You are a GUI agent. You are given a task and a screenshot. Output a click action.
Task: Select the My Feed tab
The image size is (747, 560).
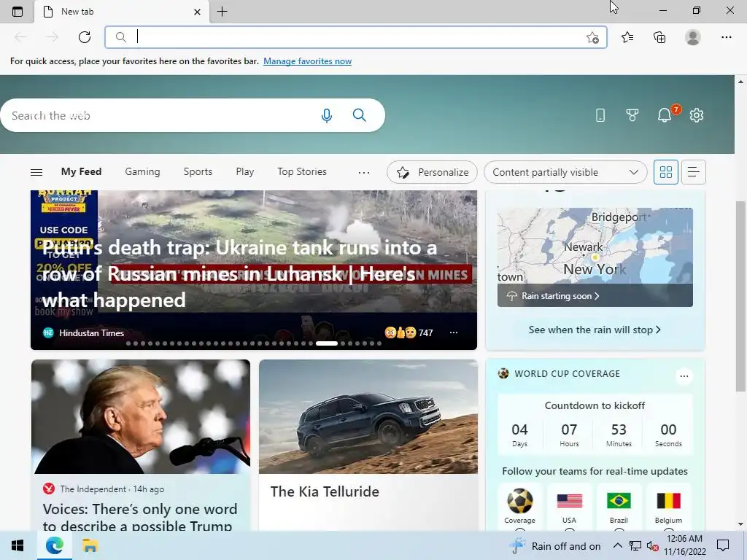coord(81,172)
